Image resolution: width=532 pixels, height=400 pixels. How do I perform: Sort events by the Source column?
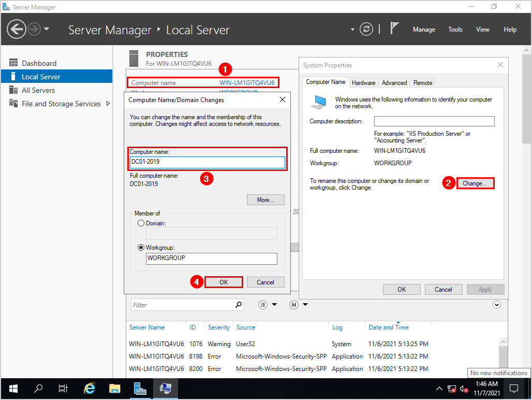coord(246,327)
